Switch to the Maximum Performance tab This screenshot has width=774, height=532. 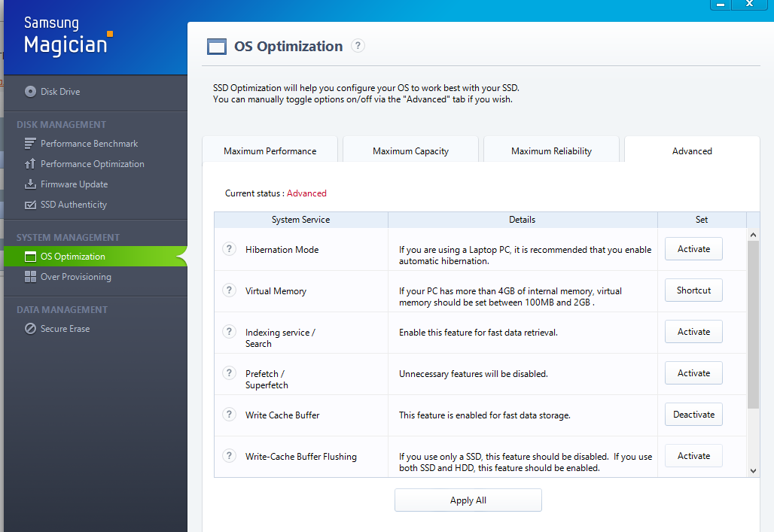[270, 150]
